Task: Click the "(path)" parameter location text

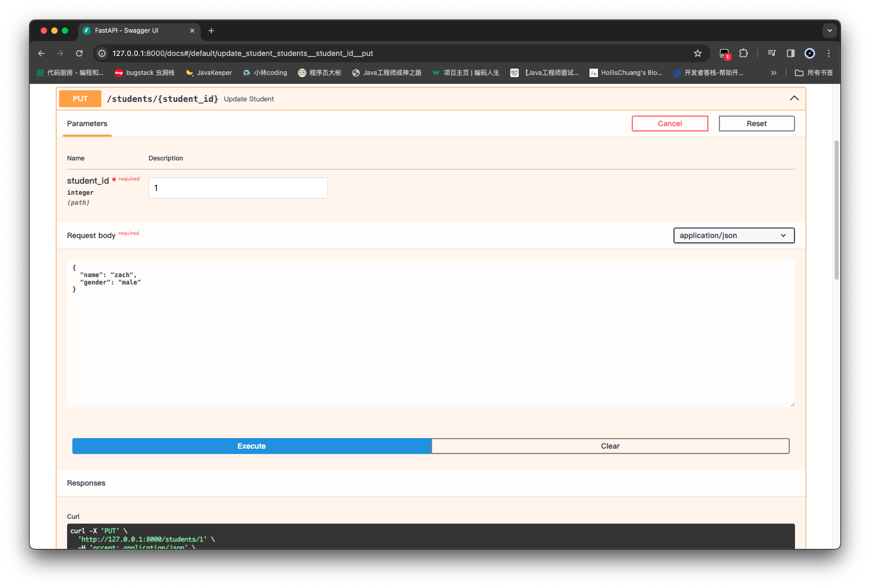Action: (78, 203)
